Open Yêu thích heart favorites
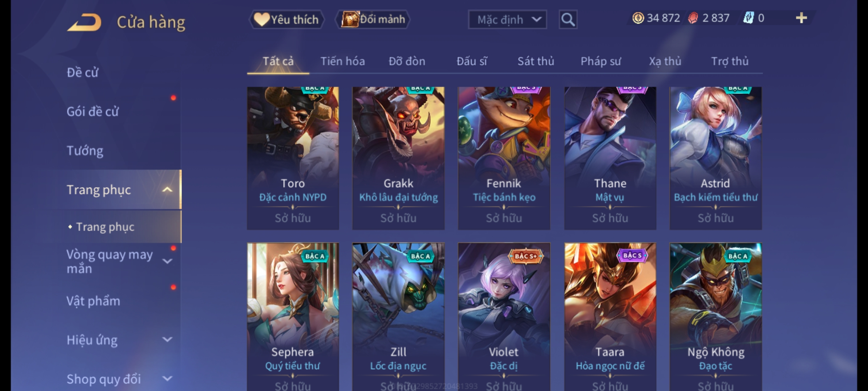Image resolution: width=868 pixels, height=391 pixels. [286, 20]
